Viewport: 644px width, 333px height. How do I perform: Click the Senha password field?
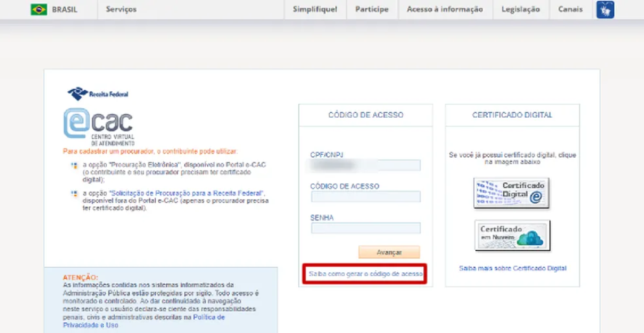(366, 228)
